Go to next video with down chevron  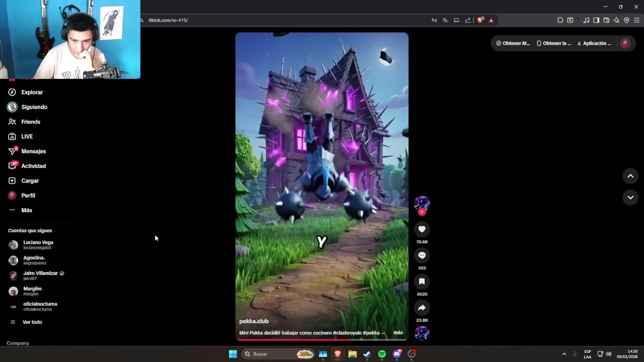[x=630, y=198]
